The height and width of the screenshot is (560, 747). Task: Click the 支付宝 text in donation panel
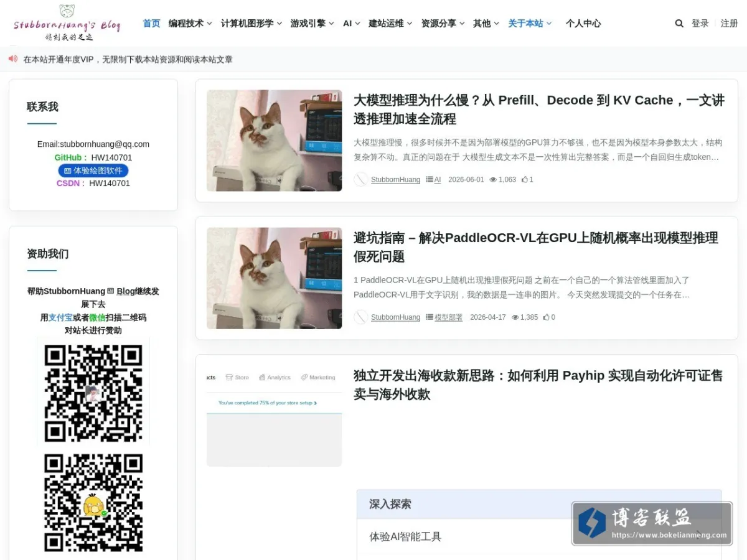(x=60, y=317)
